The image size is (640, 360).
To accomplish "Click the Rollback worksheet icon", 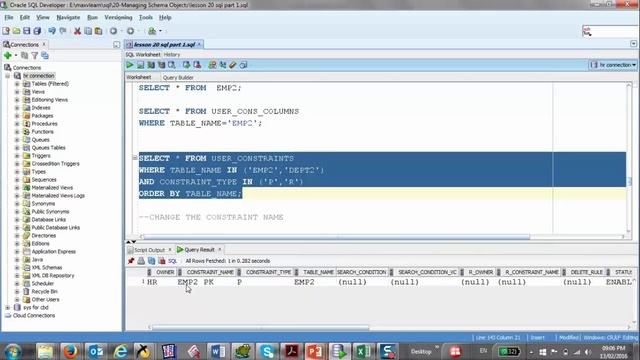I will (197, 65).
